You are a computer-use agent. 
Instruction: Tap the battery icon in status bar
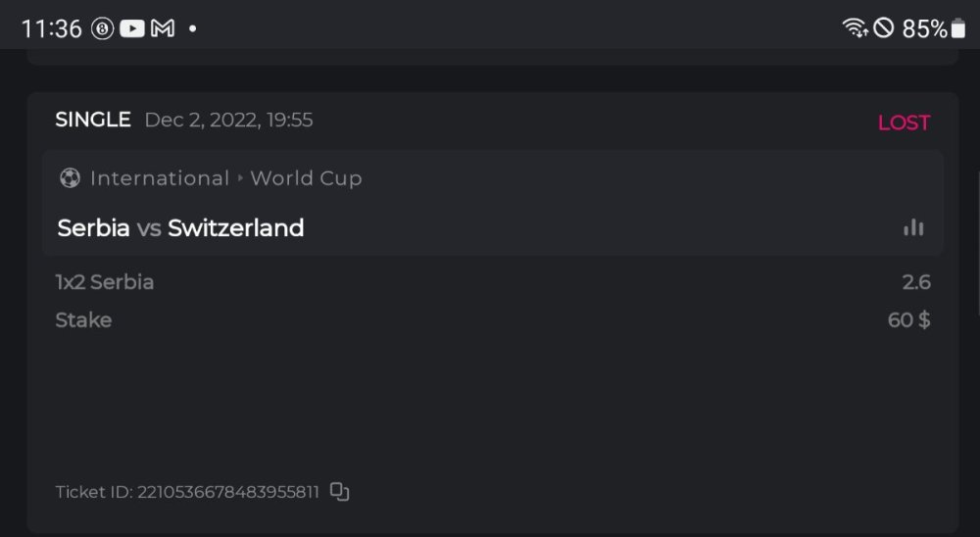tap(958, 28)
